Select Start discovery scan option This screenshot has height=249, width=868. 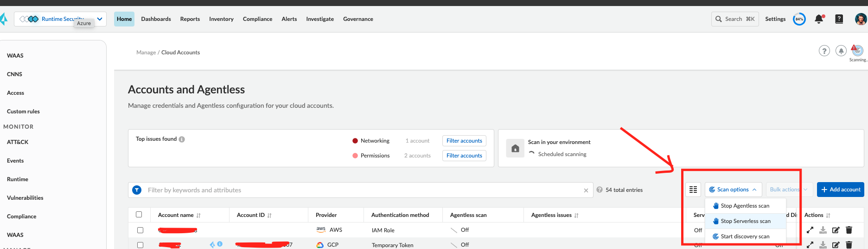point(745,236)
